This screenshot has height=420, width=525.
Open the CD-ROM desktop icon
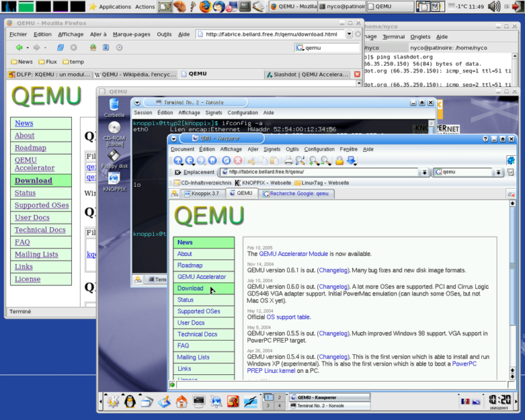[x=114, y=133]
